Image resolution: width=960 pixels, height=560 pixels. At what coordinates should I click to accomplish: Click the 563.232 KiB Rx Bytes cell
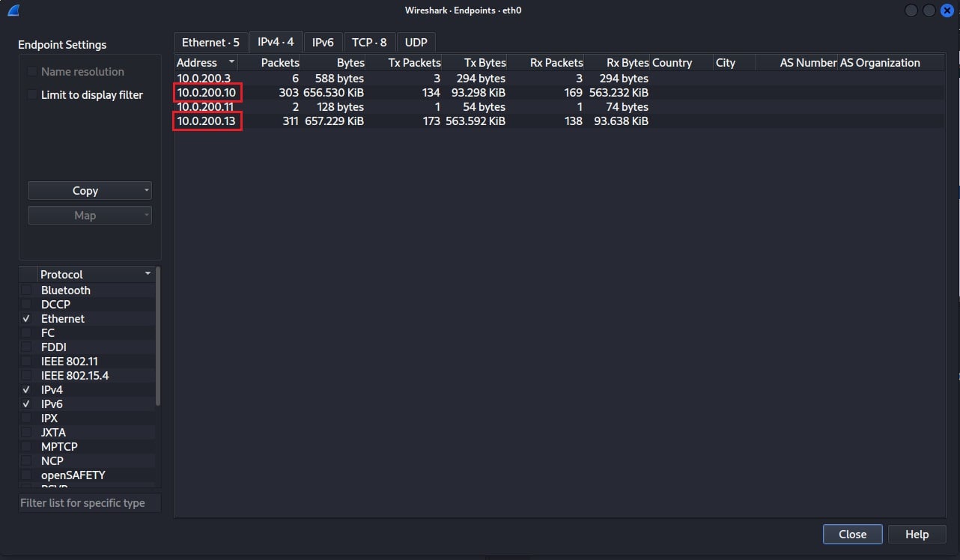click(x=617, y=93)
